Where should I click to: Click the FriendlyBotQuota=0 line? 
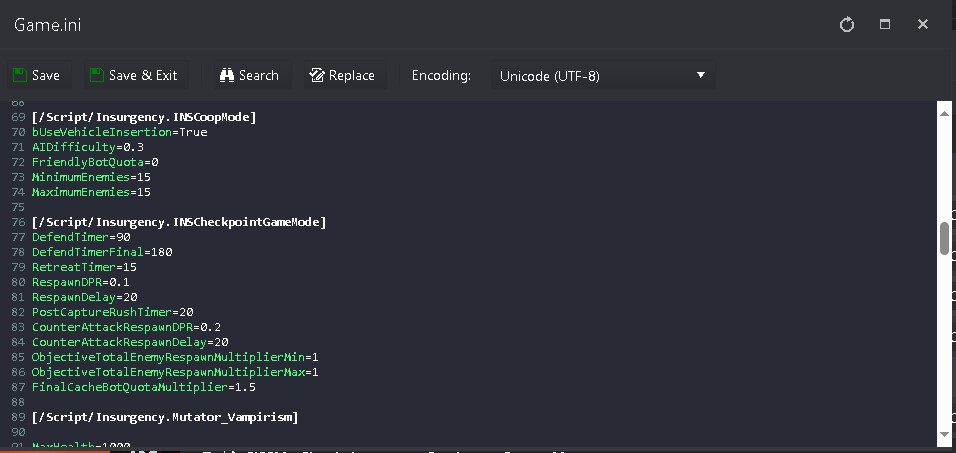95,162
